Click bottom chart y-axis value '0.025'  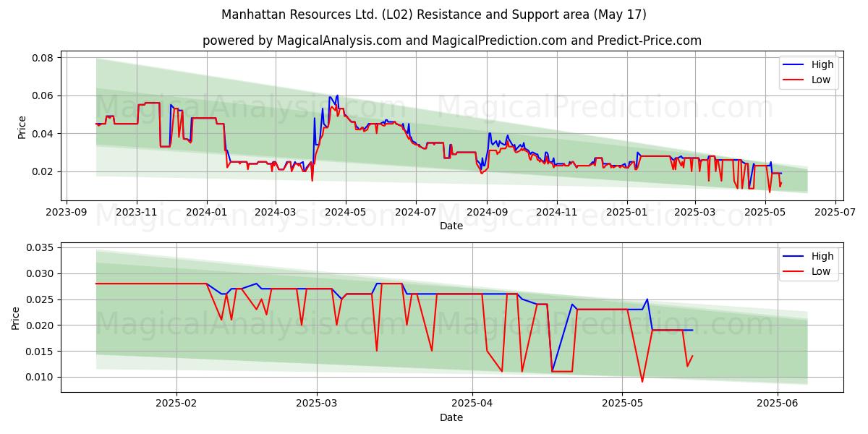41,299
